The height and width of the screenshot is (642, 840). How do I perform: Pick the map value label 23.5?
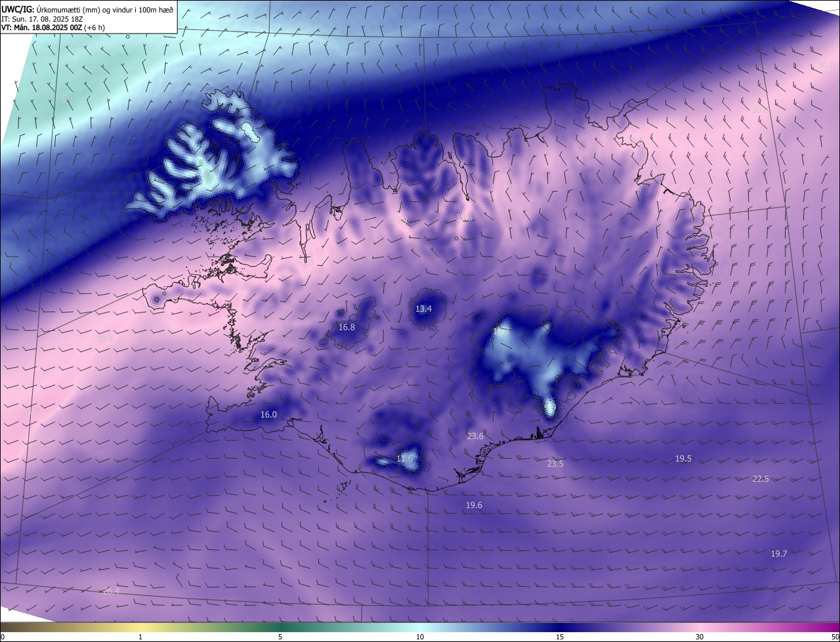(x=555, y=463)
